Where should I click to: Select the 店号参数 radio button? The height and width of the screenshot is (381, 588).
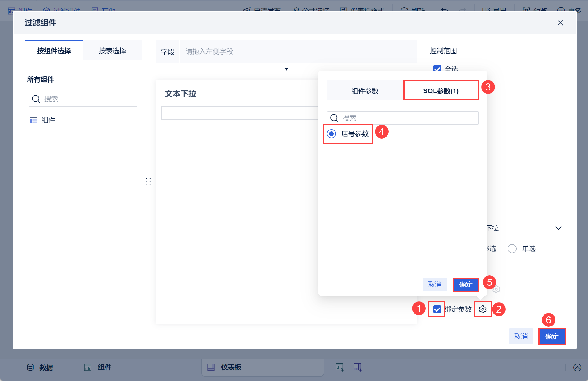(x=332, y=134)
